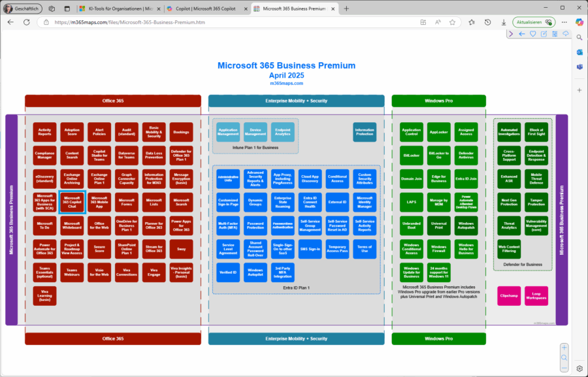
Task: Open the tab actions menu icon
Action: (67, 8)
